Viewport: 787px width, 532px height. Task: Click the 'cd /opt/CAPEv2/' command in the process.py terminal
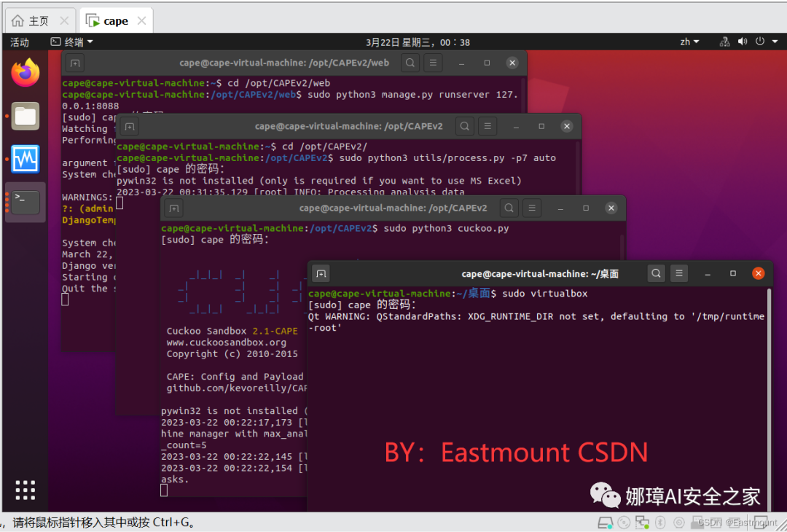tap(324, 146)
